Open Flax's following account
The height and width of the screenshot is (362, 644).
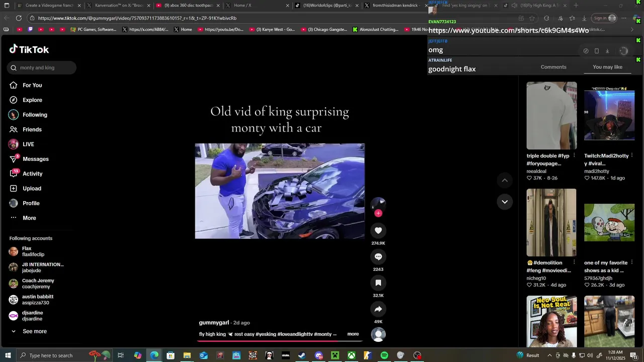33,251
